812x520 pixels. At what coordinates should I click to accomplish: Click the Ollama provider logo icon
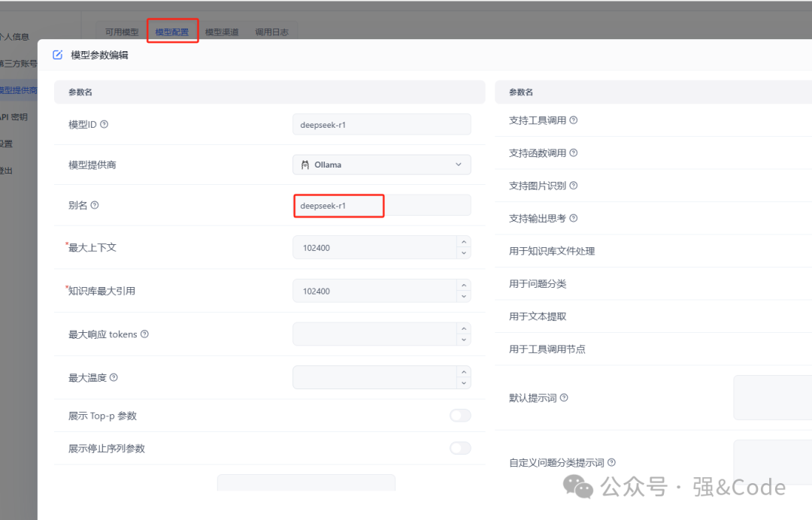pyautogui.click(x=304, y=164)
